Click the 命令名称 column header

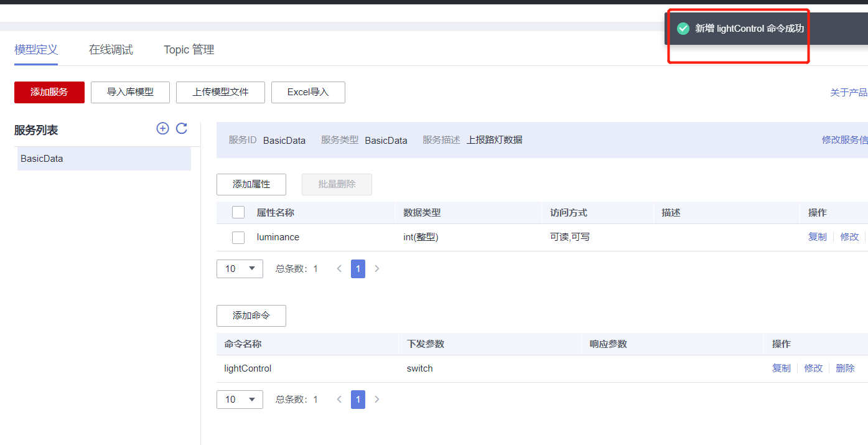tap(243, 344)
